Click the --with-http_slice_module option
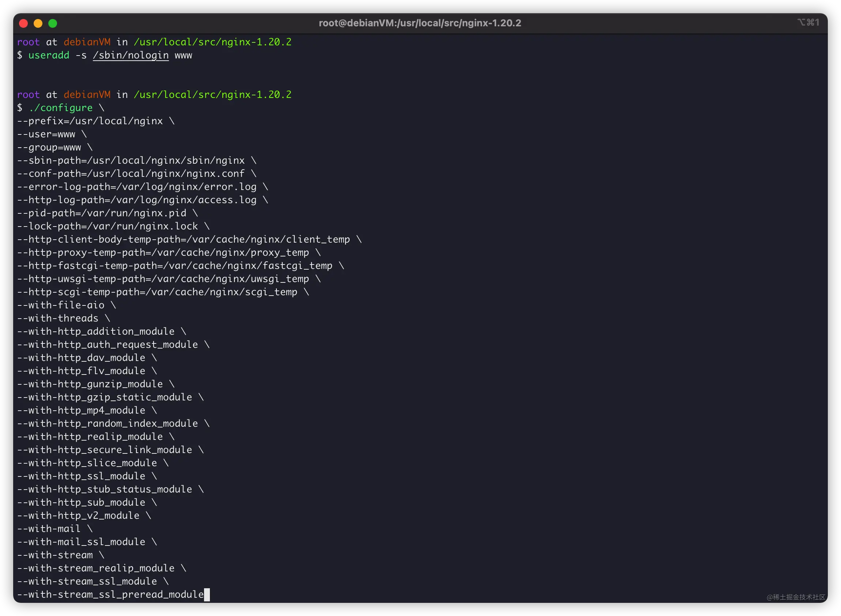 87,463
